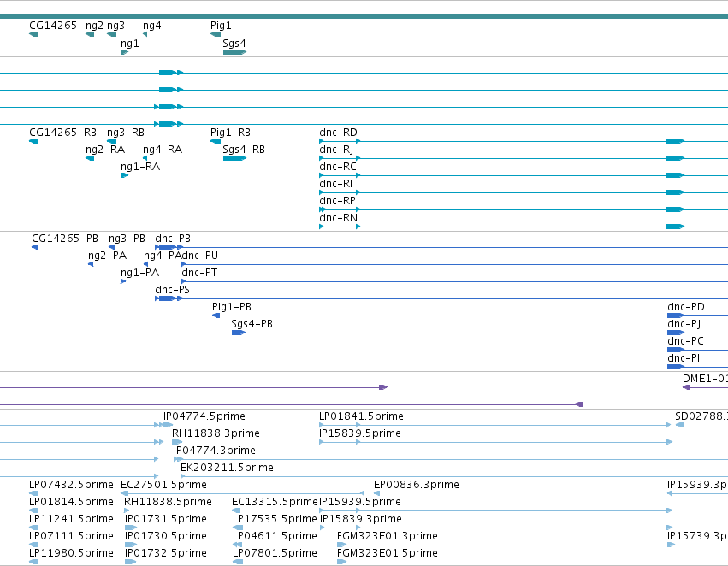
Task: Click the ng2 gene label
Action: click(x=94, y=26)
